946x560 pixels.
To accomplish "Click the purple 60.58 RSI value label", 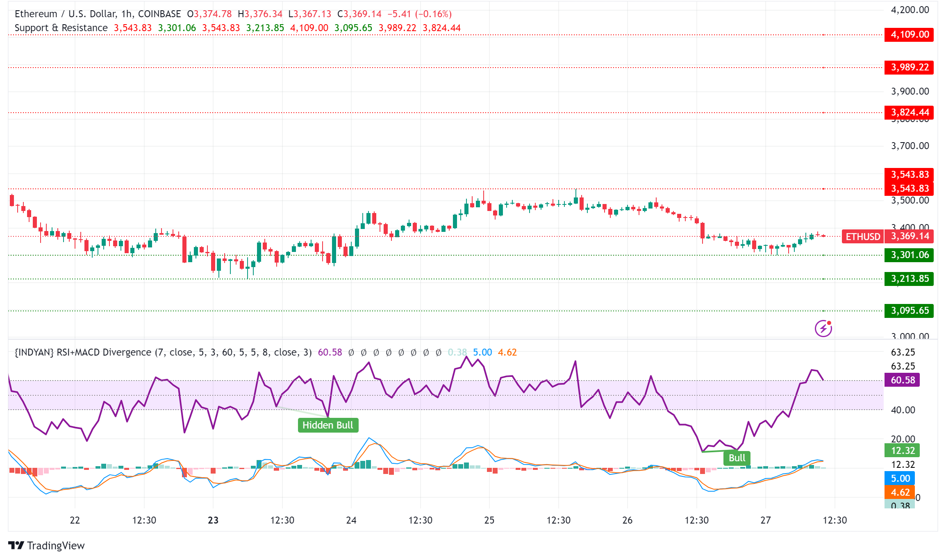I will [x=902, y=380].
